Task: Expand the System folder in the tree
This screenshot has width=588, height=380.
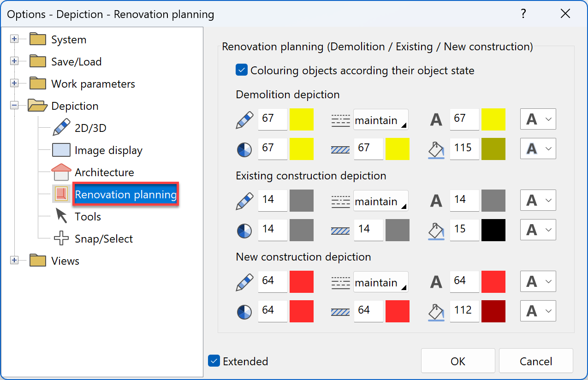Action: (x=14, y=39)
